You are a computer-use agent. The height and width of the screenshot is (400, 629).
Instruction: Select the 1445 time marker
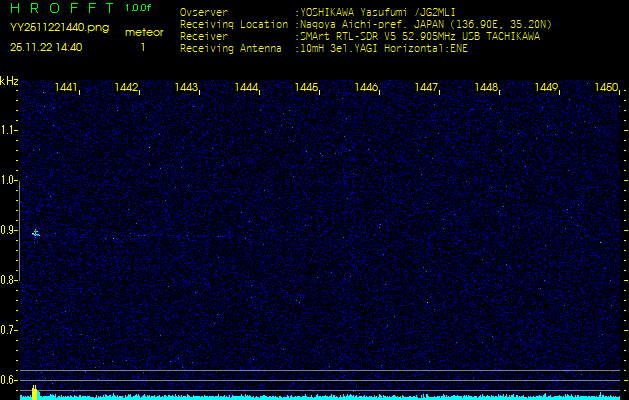306,88
